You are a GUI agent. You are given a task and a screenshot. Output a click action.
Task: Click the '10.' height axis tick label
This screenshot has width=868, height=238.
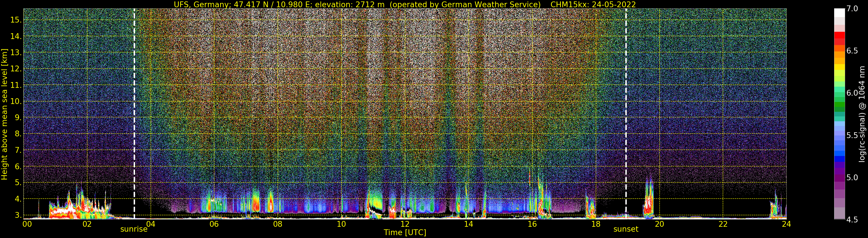(x=16, y=101)
